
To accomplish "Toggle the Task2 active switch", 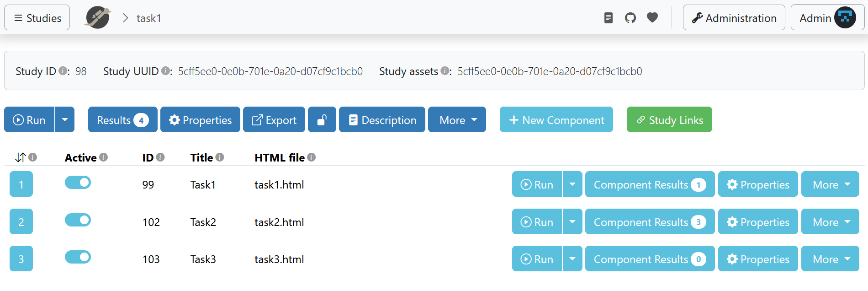I will pyautogui.click(x=78, y=220).
